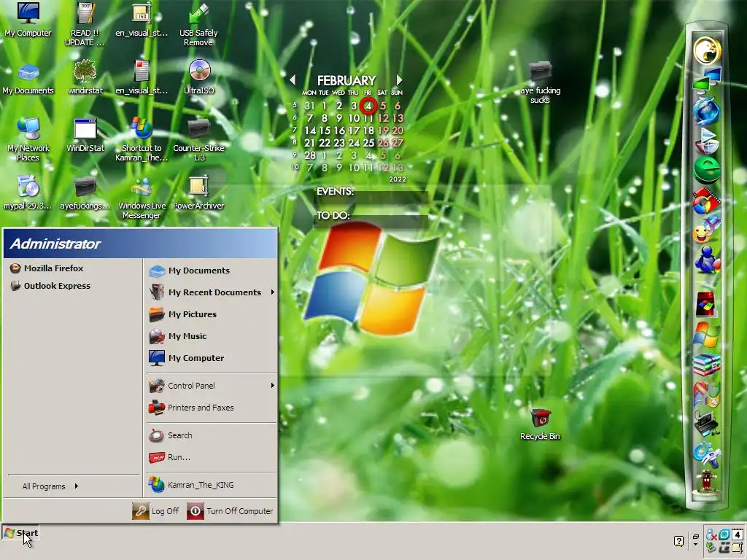This screenshot has width=747, height=560.
Task: Click the FEBRUARY month title in calendar
Action: click(x=347, y=80)
